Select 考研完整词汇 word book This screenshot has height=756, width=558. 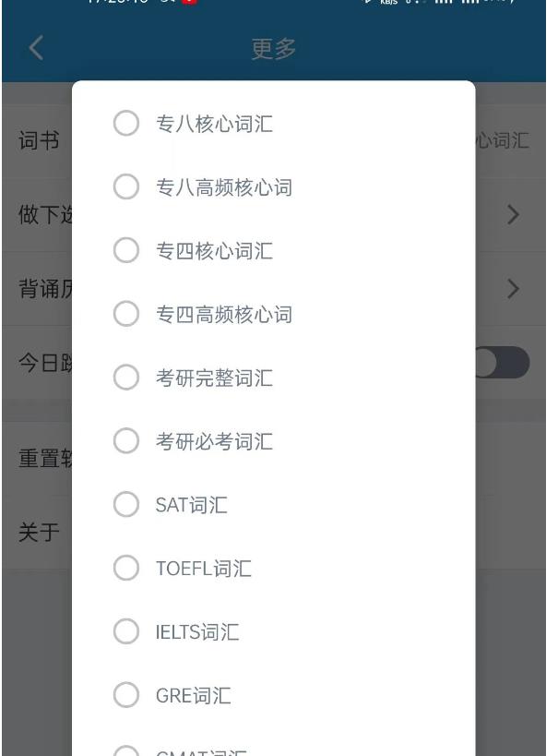click(126, 377)
